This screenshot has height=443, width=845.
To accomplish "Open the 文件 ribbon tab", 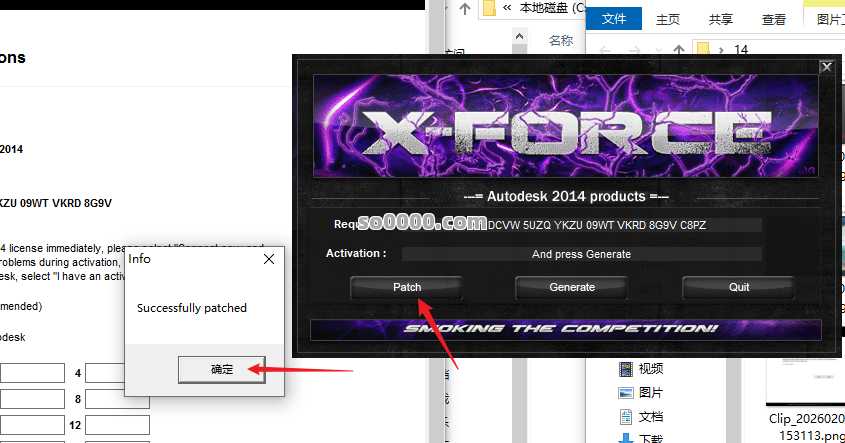I will [613, 19].
